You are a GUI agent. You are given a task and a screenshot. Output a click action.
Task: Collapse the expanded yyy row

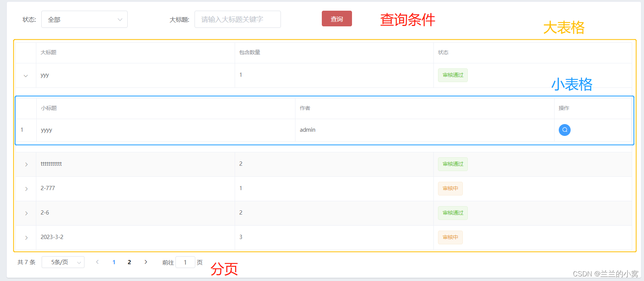coord(26,76)
